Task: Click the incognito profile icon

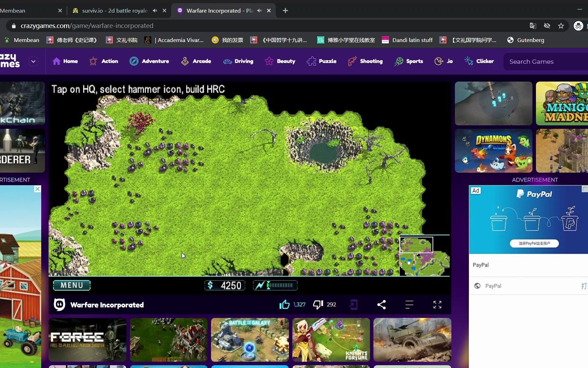Action: [x=579, y=26]
